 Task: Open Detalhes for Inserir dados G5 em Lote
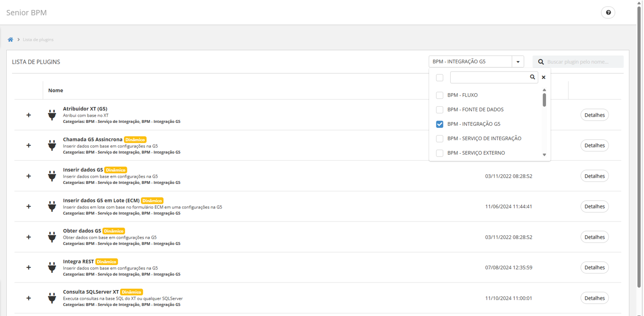tap(594, 207)
